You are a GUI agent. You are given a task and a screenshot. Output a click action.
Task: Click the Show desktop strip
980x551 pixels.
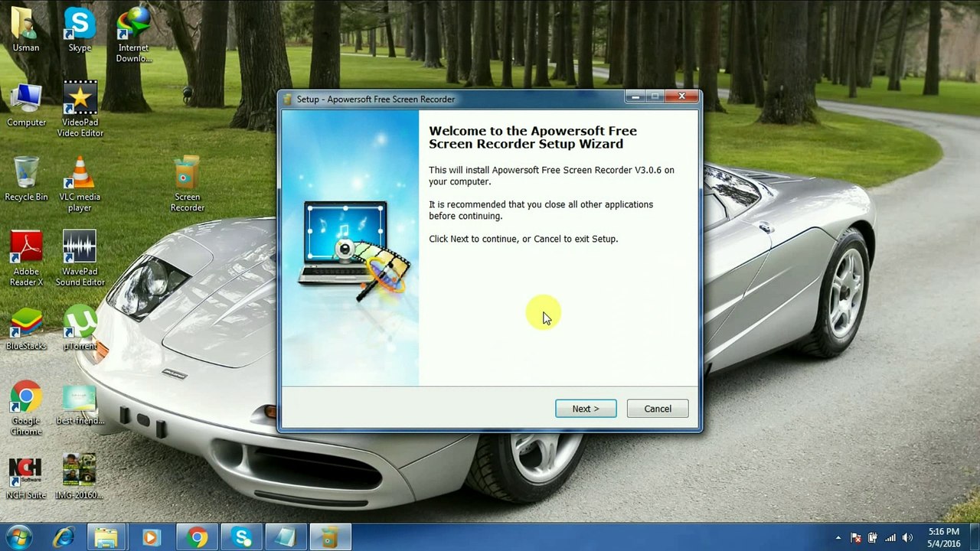tap(975, 537)
